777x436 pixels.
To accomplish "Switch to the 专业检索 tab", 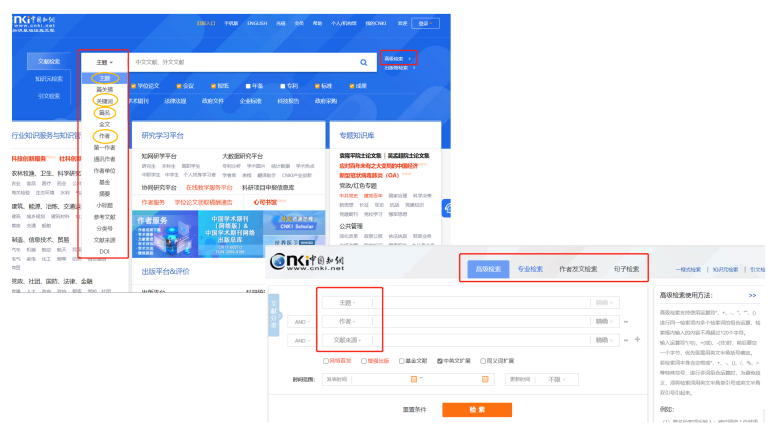I will click(530, 269).
